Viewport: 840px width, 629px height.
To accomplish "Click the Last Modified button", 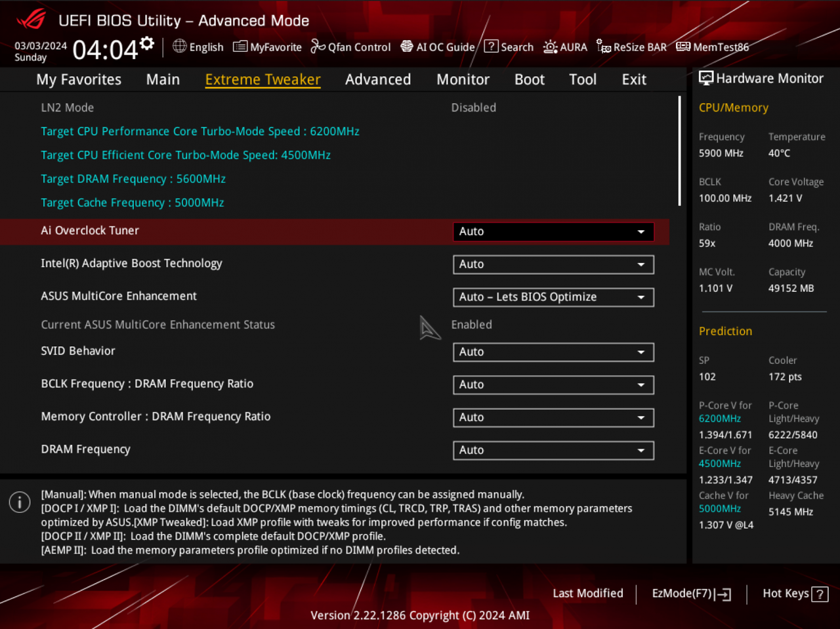I will tap(588, 593).
